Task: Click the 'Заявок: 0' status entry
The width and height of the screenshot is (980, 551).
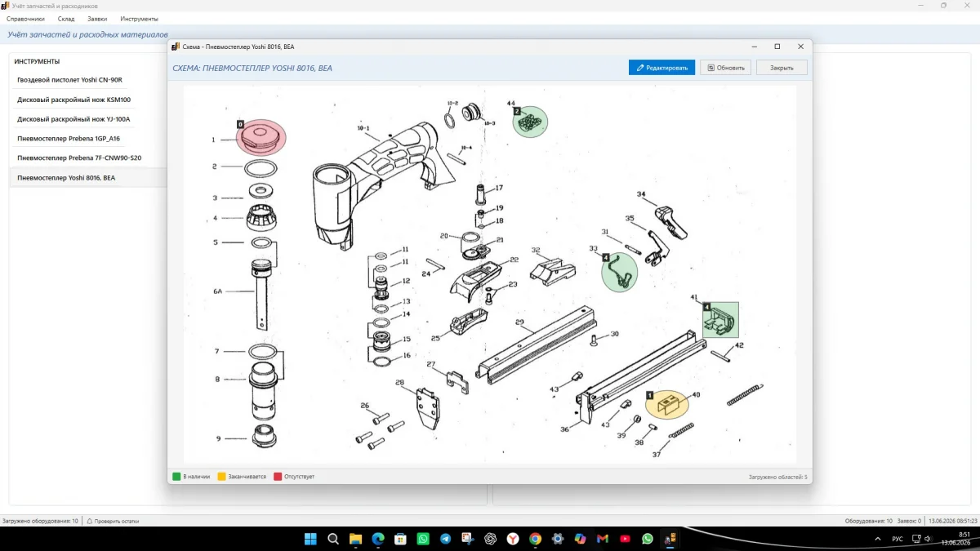Action: tap(910, 521)
